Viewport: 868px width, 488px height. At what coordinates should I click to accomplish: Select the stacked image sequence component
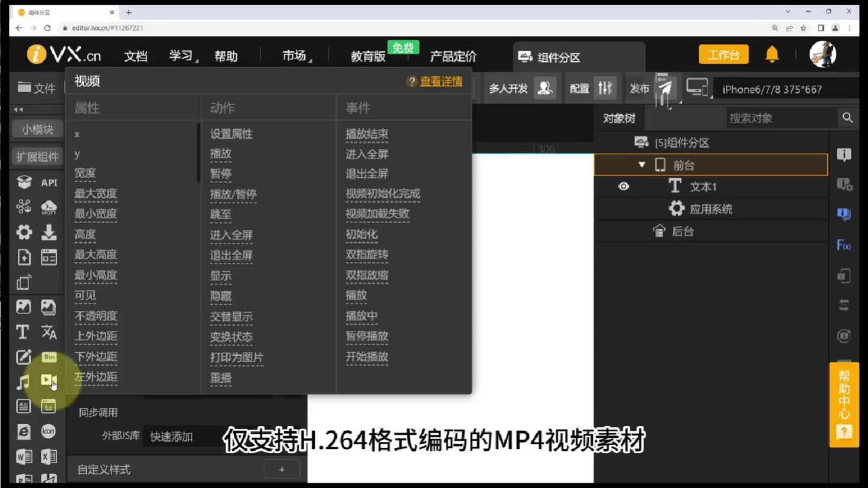[49, 307]
